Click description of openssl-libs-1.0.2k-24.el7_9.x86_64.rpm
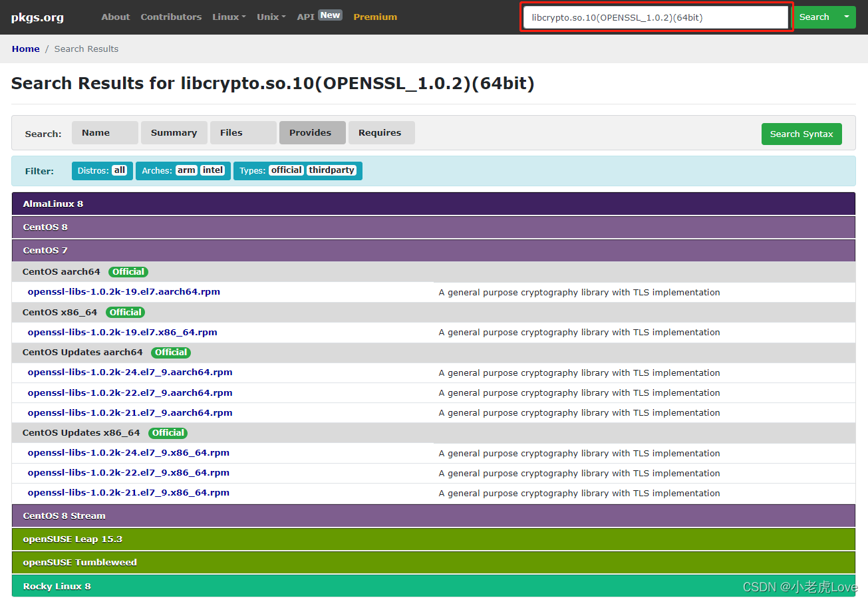This screenshot has width=868, height=600. [x=579, y=453]
